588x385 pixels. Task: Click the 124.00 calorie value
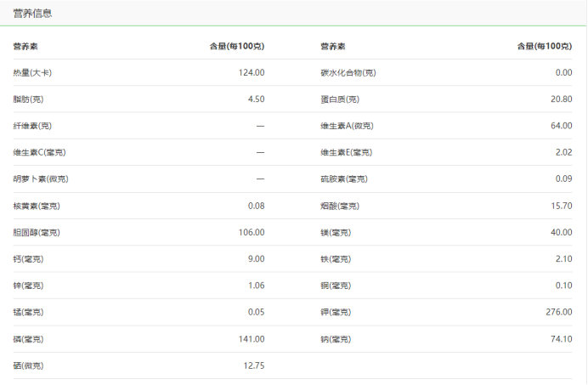click(252, 73)
